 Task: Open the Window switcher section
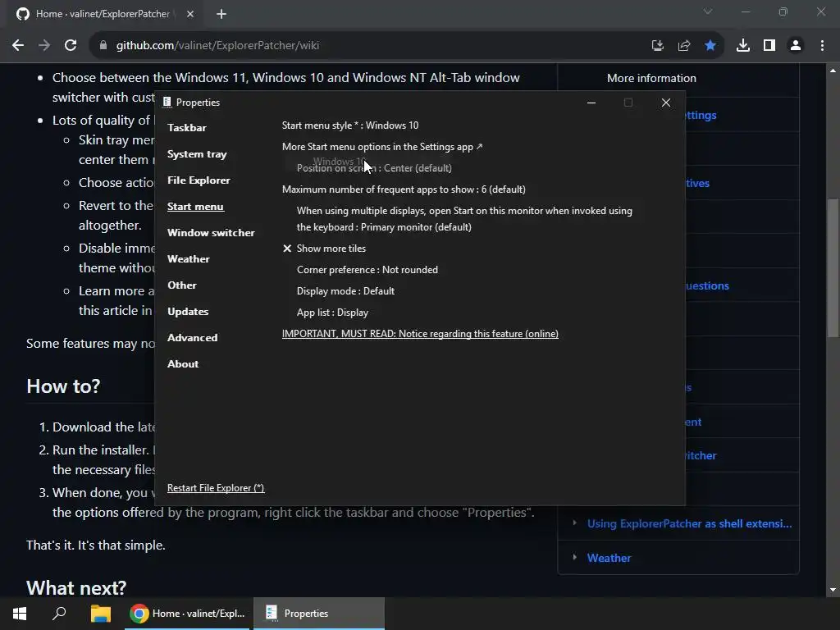tap(211, 232)
